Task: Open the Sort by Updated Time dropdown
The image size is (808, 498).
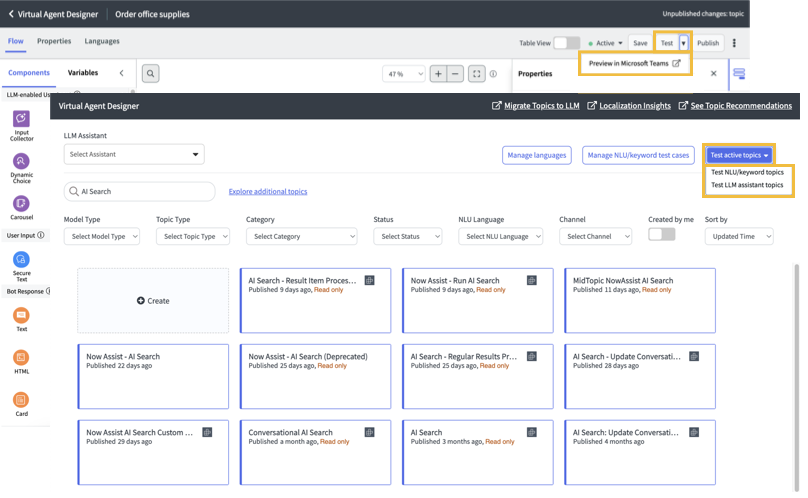Action: (x=739, y=236)
